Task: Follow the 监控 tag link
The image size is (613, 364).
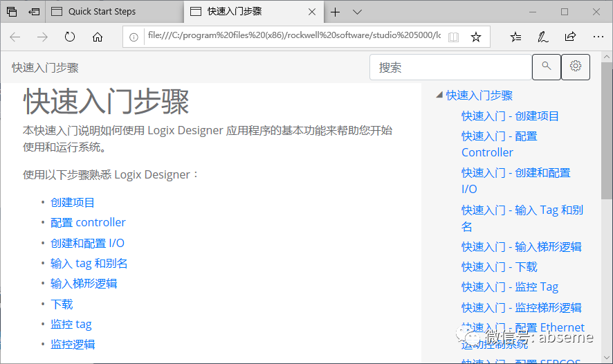Action: pyautogui.click(x=71, y=324)
